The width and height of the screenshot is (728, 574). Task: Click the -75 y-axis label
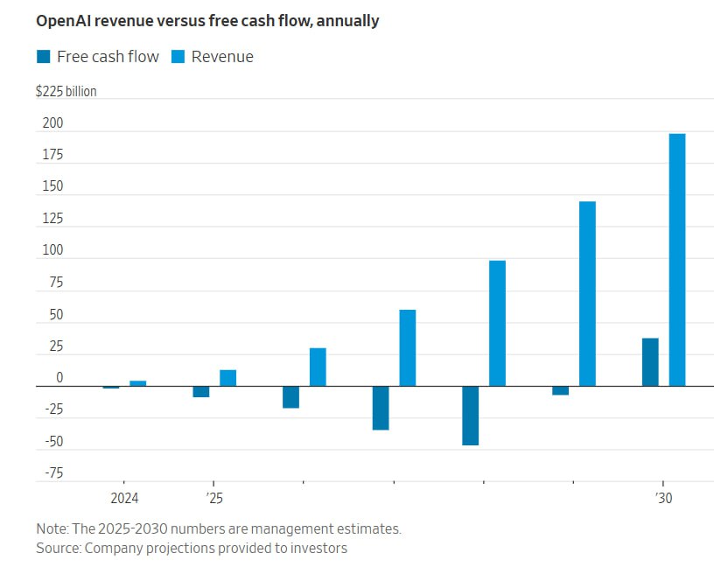click(x=53, y=473)
